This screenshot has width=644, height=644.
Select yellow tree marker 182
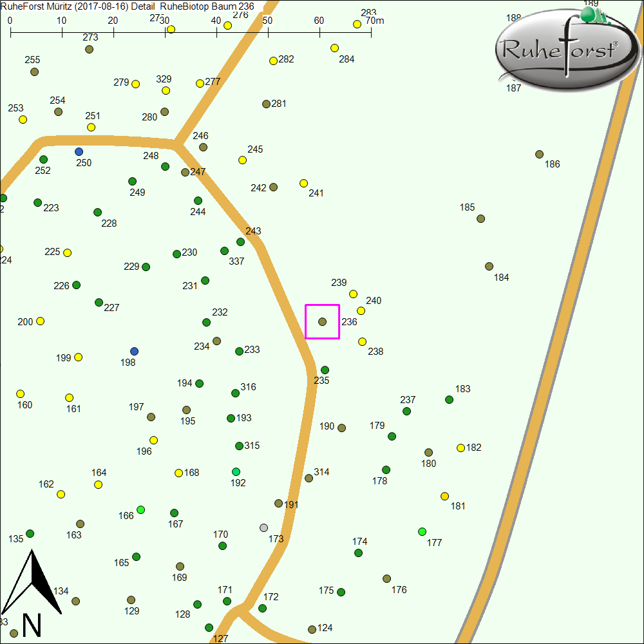click(x=461, y=448)
